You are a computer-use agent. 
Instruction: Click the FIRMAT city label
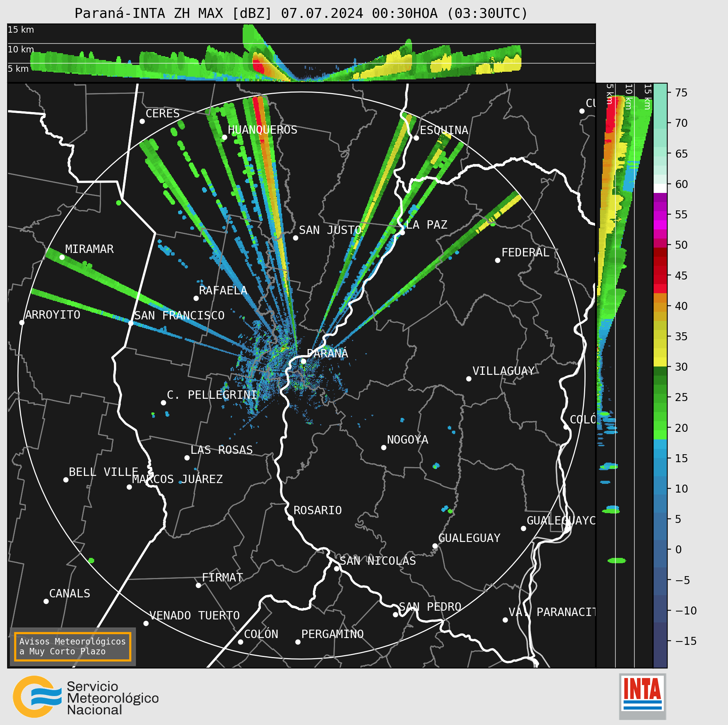pos(222,578)
